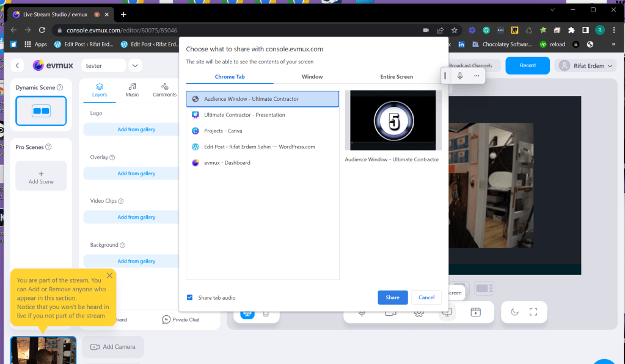Screen dimensions: 625x364
Task: Open a new Chrome tab
Action: pyautogui.click(x=123, y=14)
